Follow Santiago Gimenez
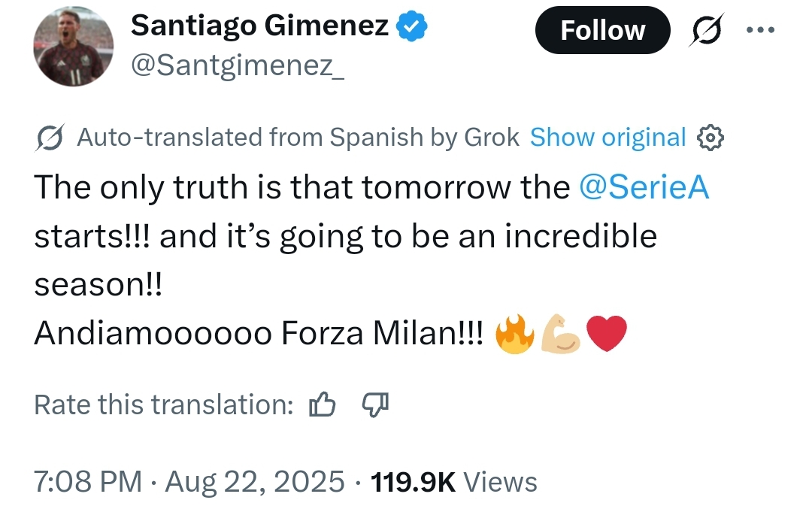The height and width of the screenshot is (509, 812). click(x=602, y=30)
